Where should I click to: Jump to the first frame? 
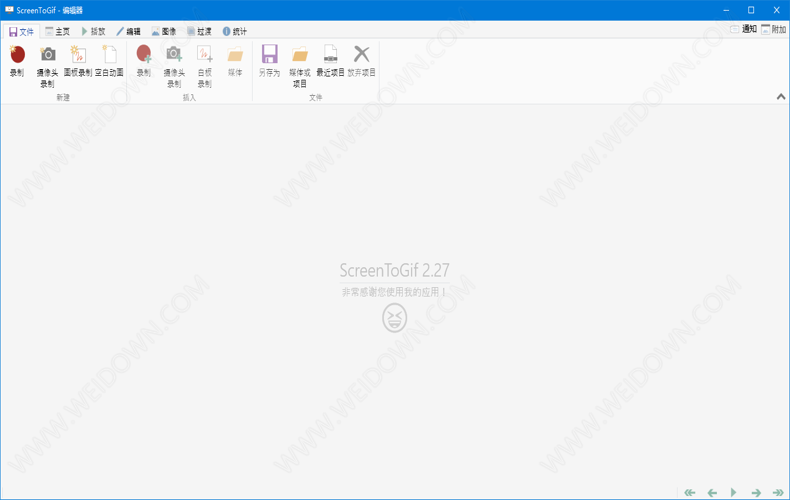click(x=690, y=492)
